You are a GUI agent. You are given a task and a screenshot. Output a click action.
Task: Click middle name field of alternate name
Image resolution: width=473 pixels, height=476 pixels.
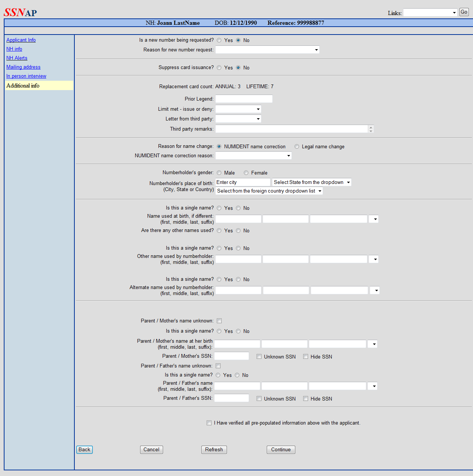(x=286, y=290)
